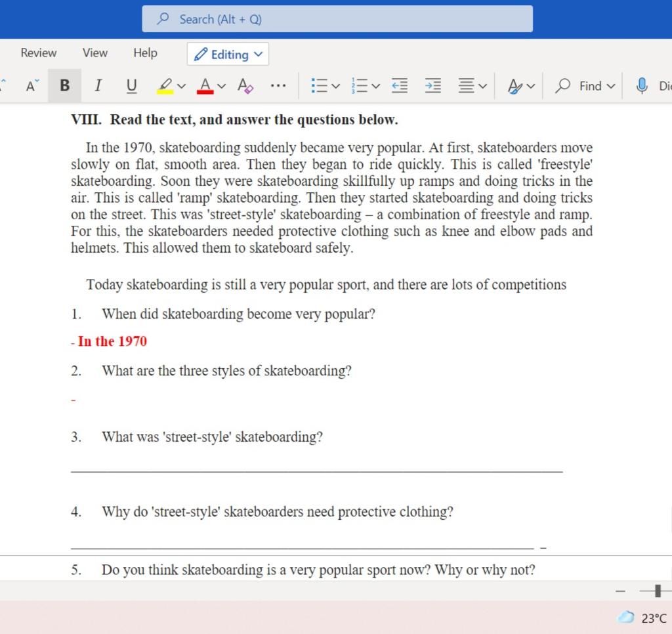Click red answer text 'In the 1970'
This screenshot has height=634, width=672.
coord(113,341)
